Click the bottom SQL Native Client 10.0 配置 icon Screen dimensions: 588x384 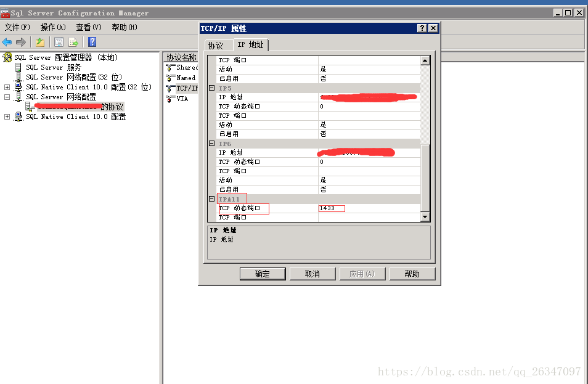click(x=18, y=116)
